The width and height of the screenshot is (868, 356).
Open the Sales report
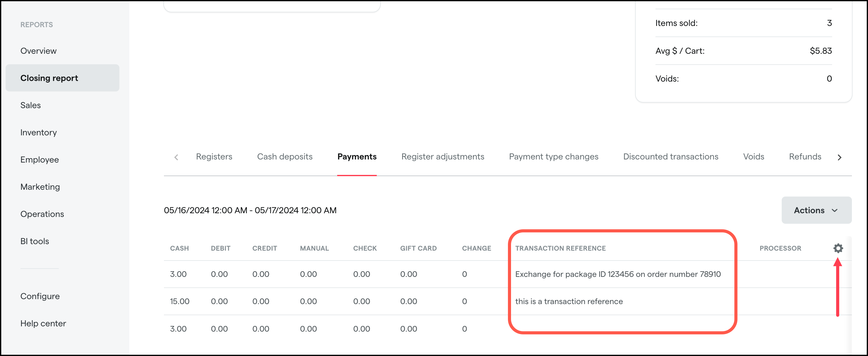[x=30, y=105]
